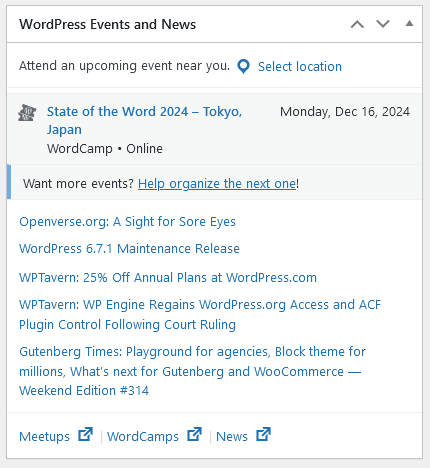
Task: Open State of the Word 2024 Tokyo event
Action: 144,120
